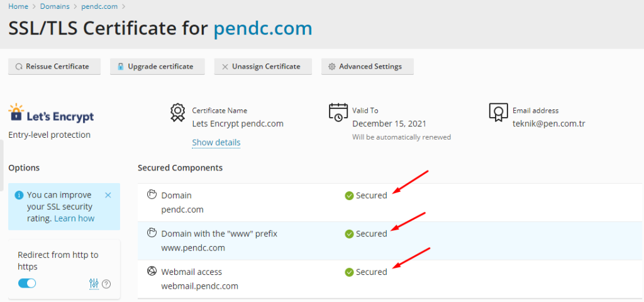Dismiss the SSL security rating notice
The height and width of the screenshot is (302, 644).
(108, 195)
